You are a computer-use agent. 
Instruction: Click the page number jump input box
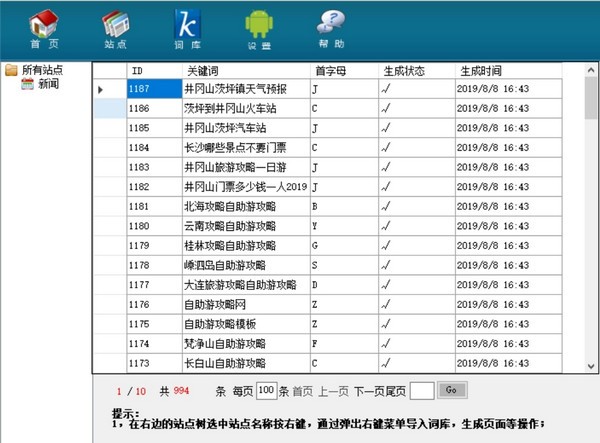422,390
